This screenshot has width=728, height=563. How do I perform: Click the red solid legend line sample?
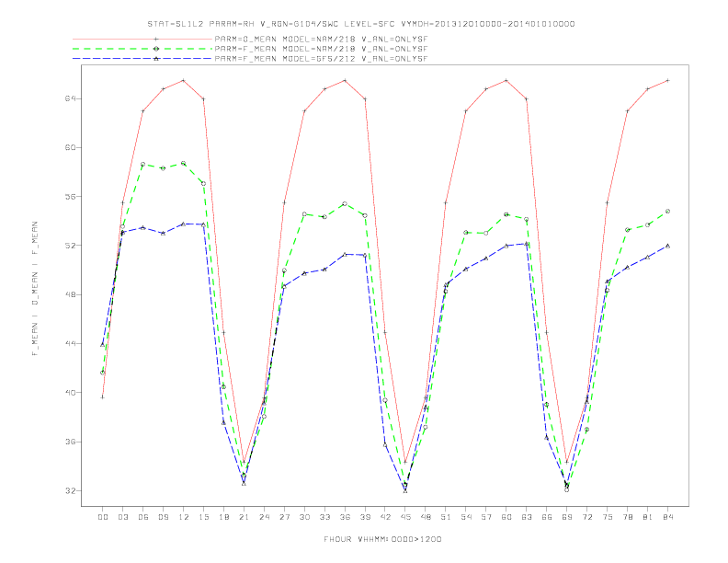click(x=142, y=39)
